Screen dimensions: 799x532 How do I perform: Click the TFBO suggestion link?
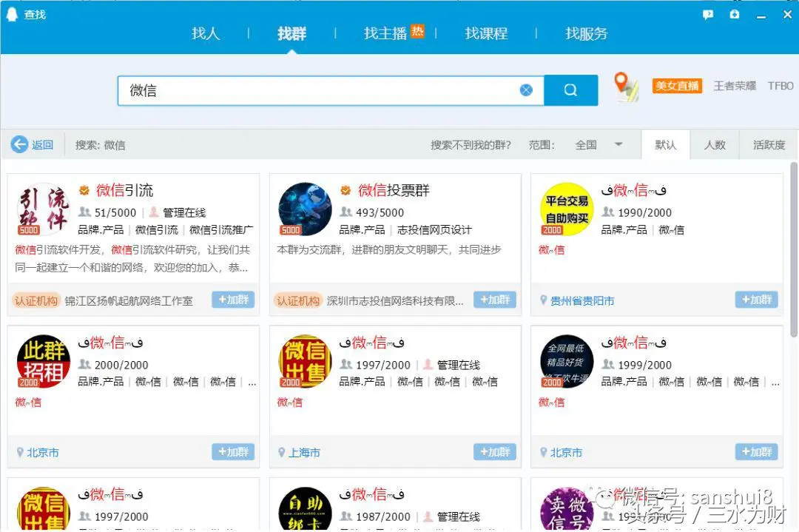point(781,86)
